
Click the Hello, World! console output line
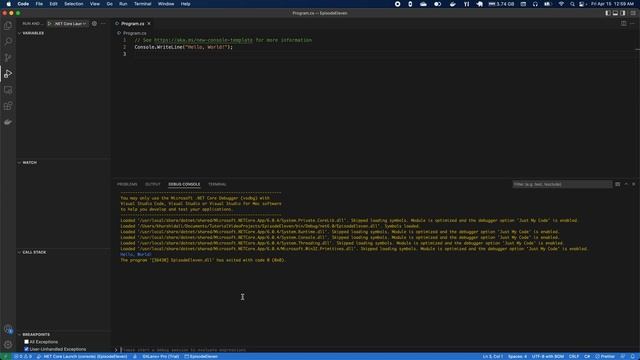136,254
